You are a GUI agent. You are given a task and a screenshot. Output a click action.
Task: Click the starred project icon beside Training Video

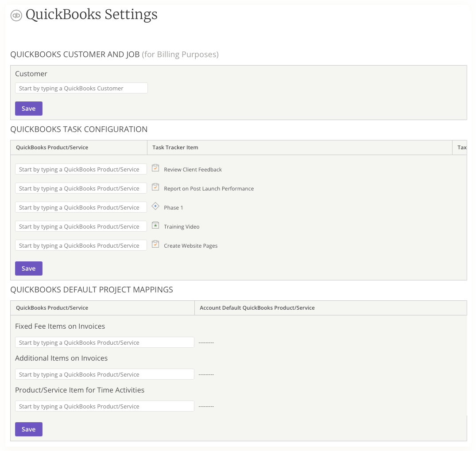click(155, 225)
